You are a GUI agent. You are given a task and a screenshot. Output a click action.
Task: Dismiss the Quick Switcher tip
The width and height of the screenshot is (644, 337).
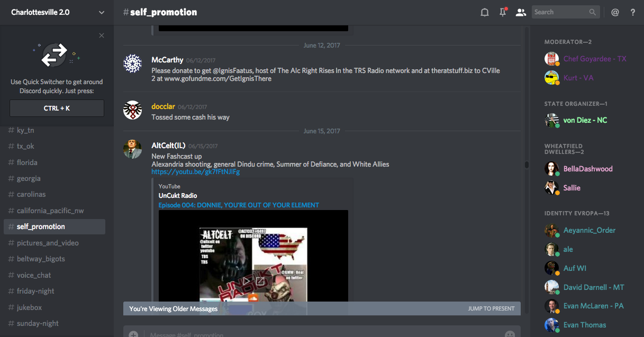(102, 35)
